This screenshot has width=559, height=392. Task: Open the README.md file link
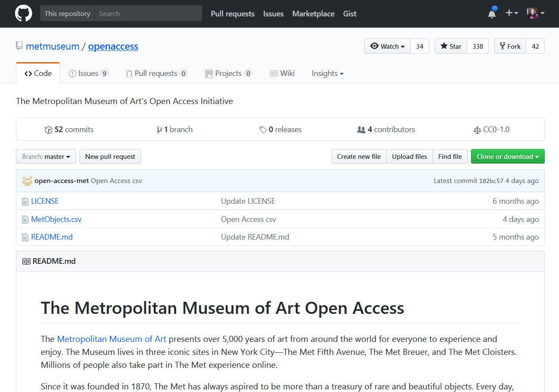pos(52,237)
